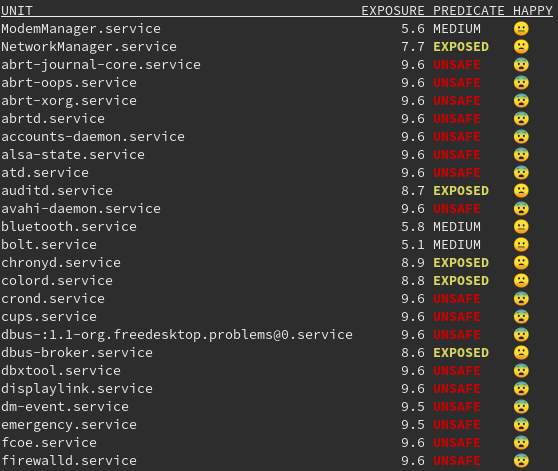Click the neutral face emoji for ModemManager.service

(521, 28)
